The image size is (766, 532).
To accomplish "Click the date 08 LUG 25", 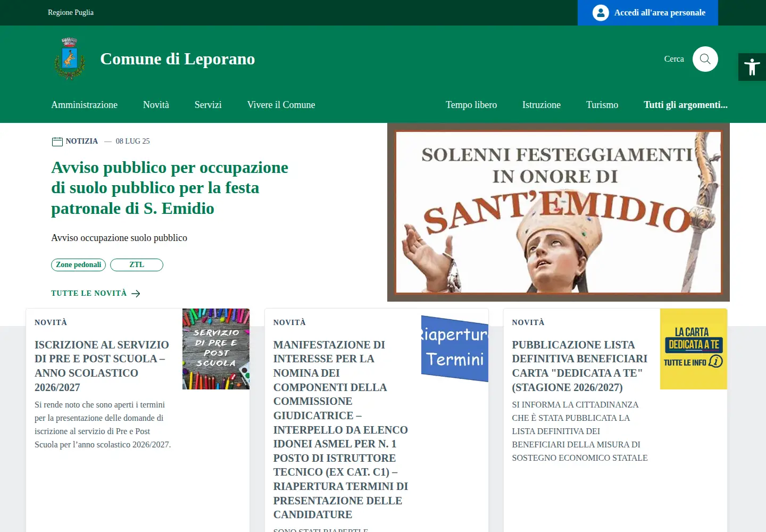I will pyautogui.click(x=133, y=142).
